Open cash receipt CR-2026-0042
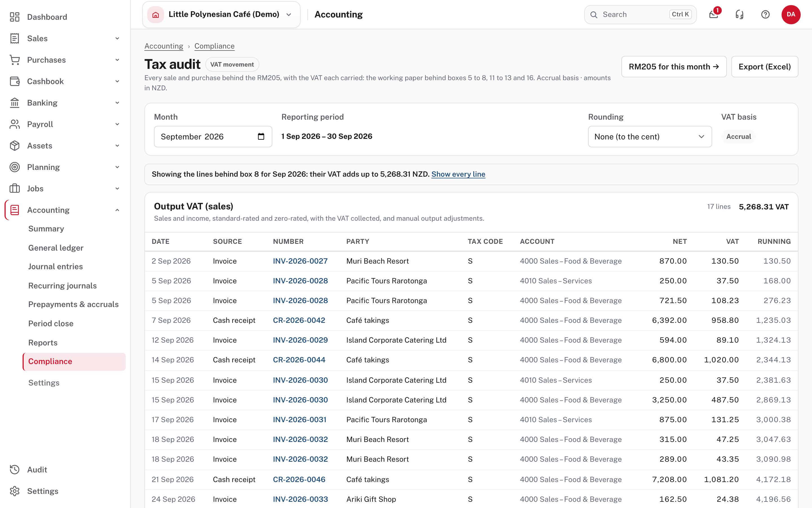This screenshot has width=812, height=508. pos(299,320)
